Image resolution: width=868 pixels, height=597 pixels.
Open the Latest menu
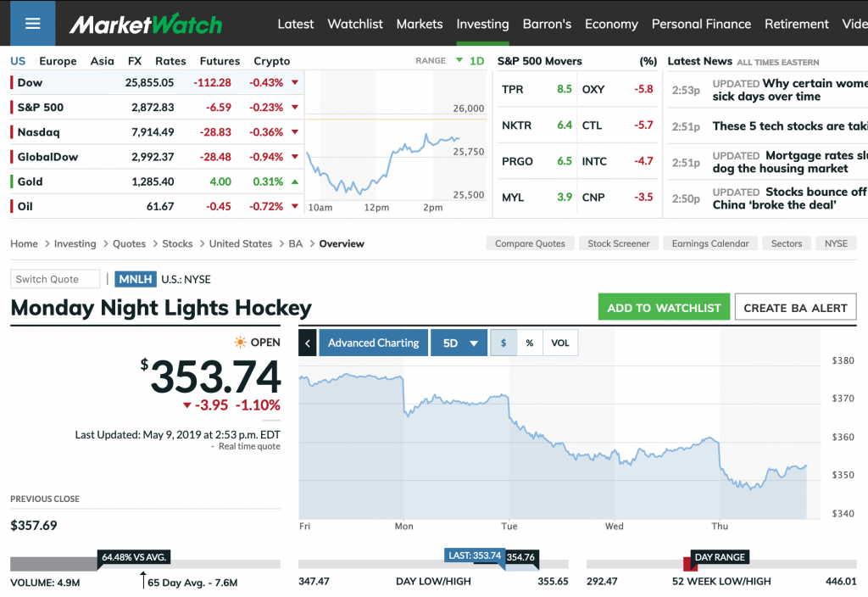[296, 24]
